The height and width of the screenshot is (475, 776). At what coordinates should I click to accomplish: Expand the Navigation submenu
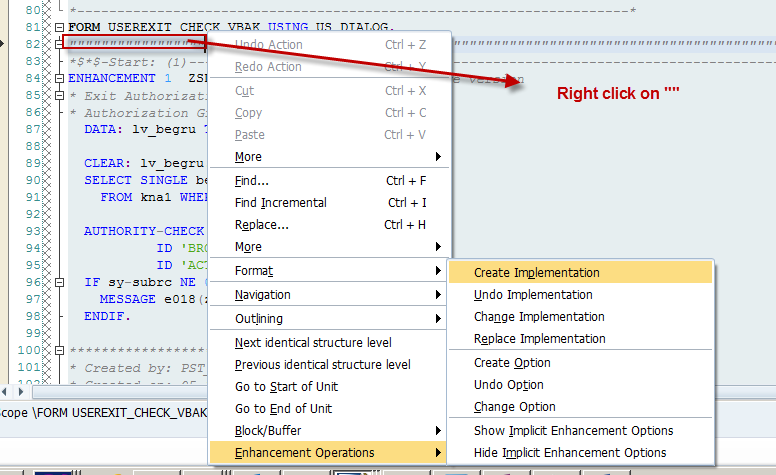(438, 295)
